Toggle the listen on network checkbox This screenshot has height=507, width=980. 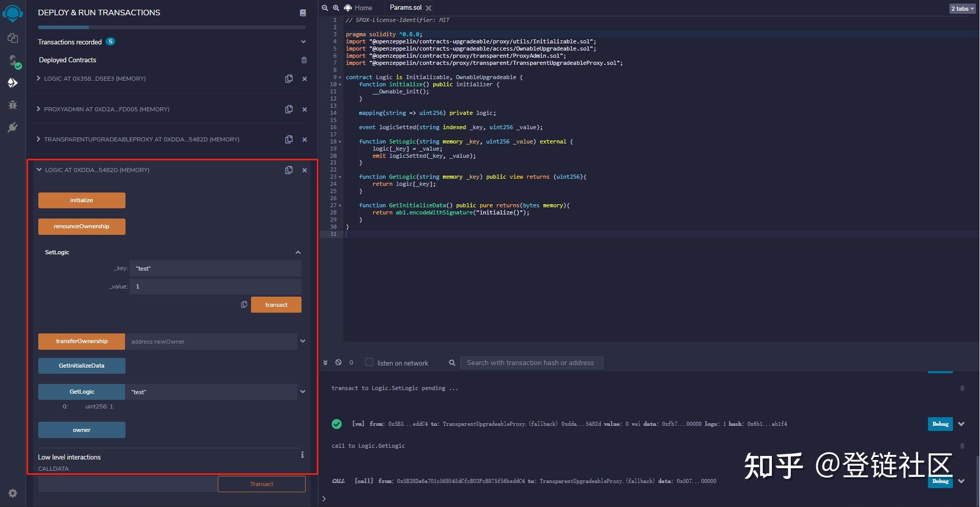369,363
